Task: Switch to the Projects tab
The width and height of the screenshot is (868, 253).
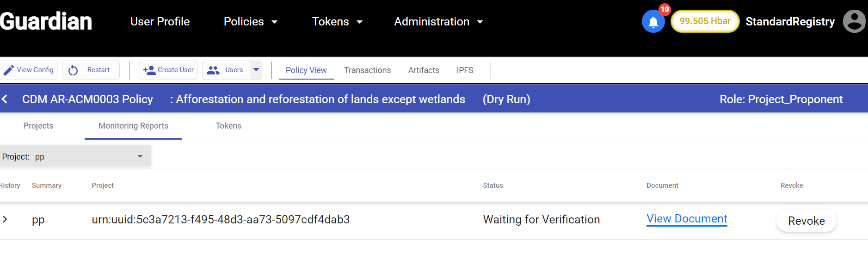Action: pyautogui.click(x=38, y=126)
